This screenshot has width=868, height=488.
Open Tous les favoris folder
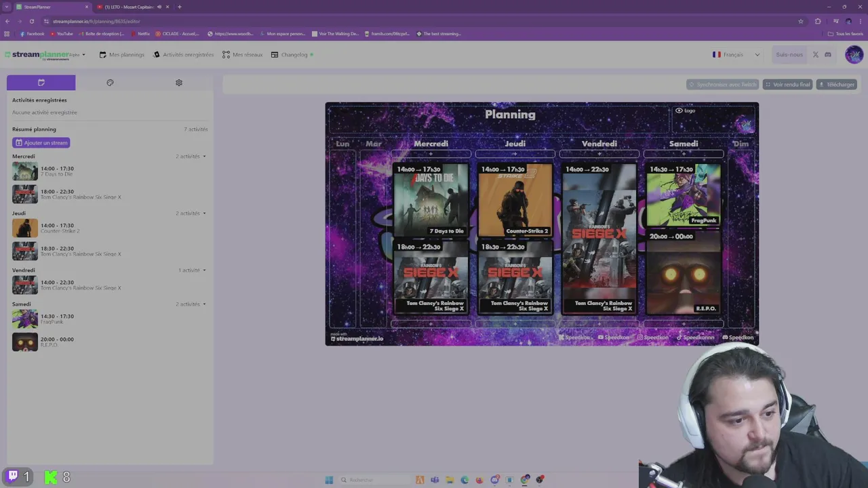pos(846,34)
